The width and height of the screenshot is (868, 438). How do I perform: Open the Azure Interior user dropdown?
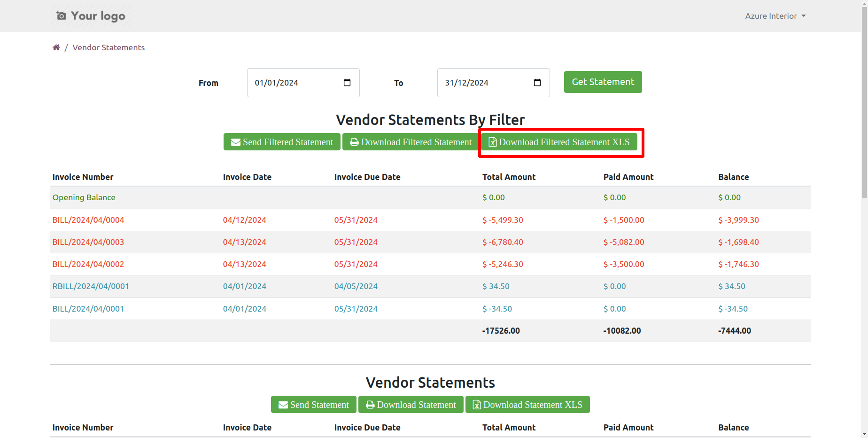pyautogui.click(x=775, y=16)
